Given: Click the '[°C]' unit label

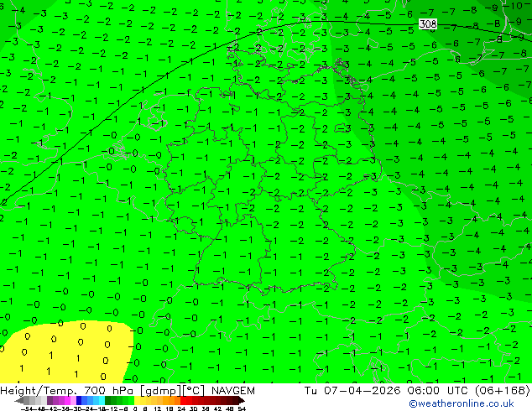Looking at the screenshot, I should 193,391.
